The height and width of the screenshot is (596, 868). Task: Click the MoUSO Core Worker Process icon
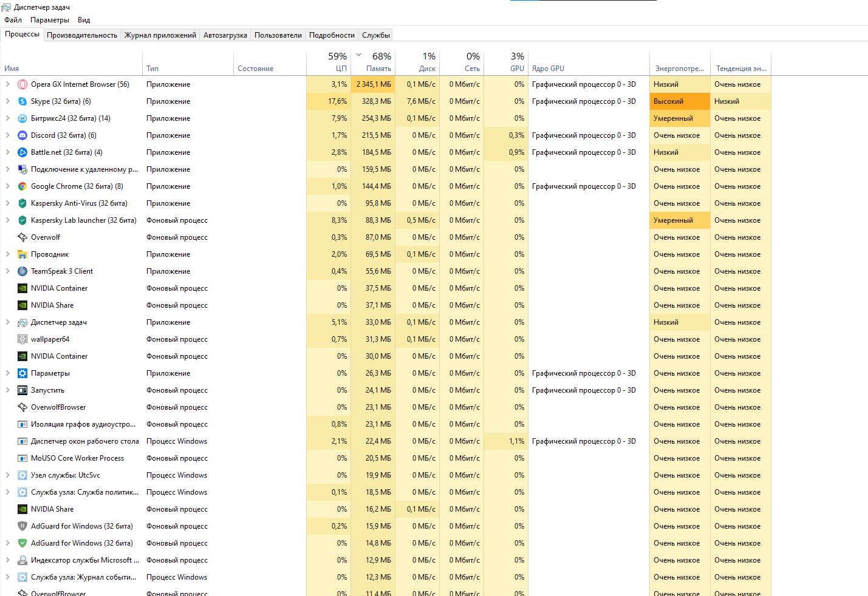click(22, 458)
